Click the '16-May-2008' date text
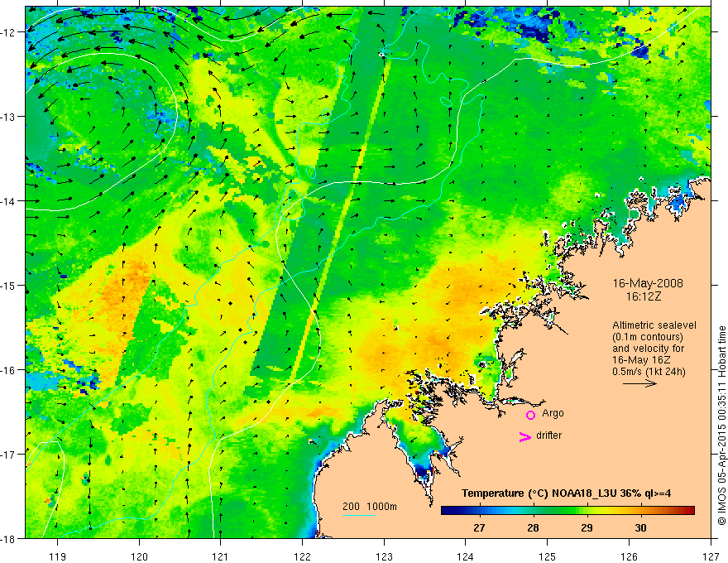The height and width of the screenshot is (563, 728). [x=648, y=283]
